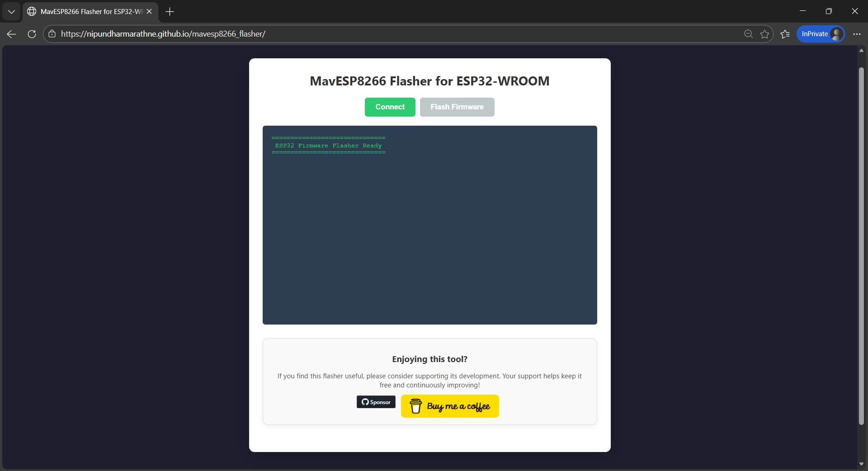Click the scrollbar up arrow
Viewport: 868px width, 471px height.
(x=861, y=50)
